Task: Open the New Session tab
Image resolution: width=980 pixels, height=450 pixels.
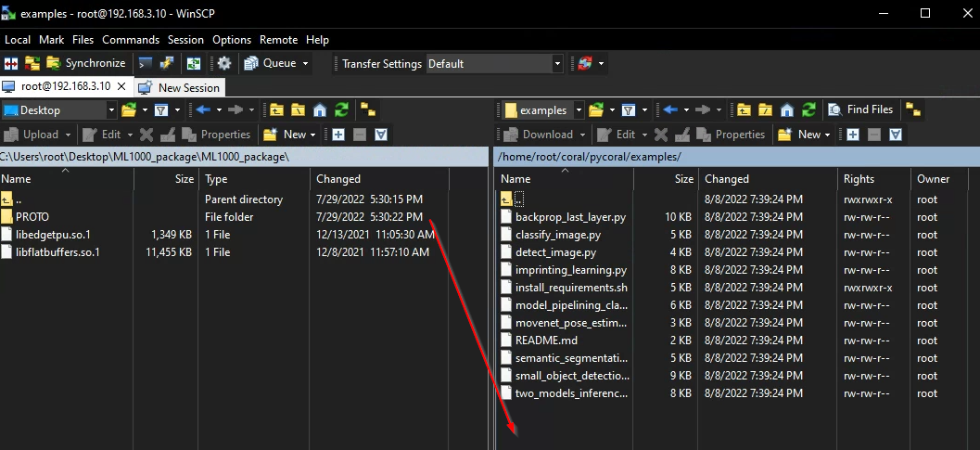Action: pos(179,87)
